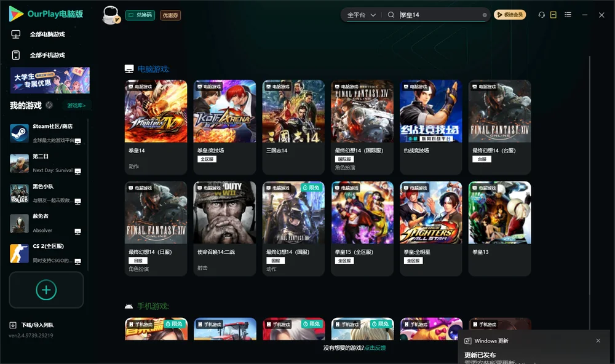This screenshot has width=615, height=364.
Task: Open the 极速会员 membership button
Action: pyautogui.click(x=510, y=15)
